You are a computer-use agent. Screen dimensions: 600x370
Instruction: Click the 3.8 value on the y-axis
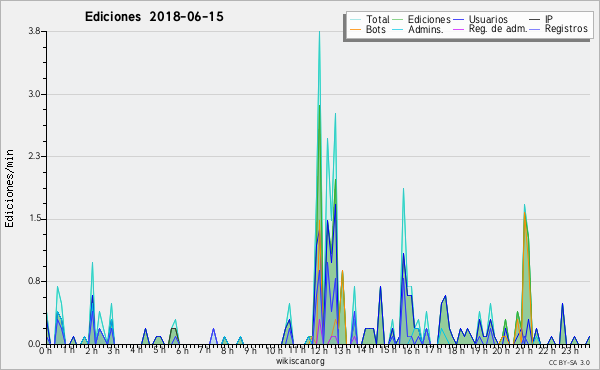click(34, 31)
